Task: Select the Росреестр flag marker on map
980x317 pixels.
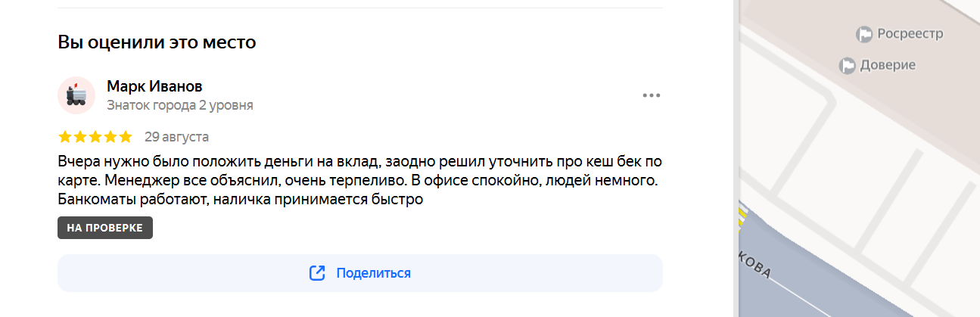Action: pyautogui.click(x=864, y=34)
